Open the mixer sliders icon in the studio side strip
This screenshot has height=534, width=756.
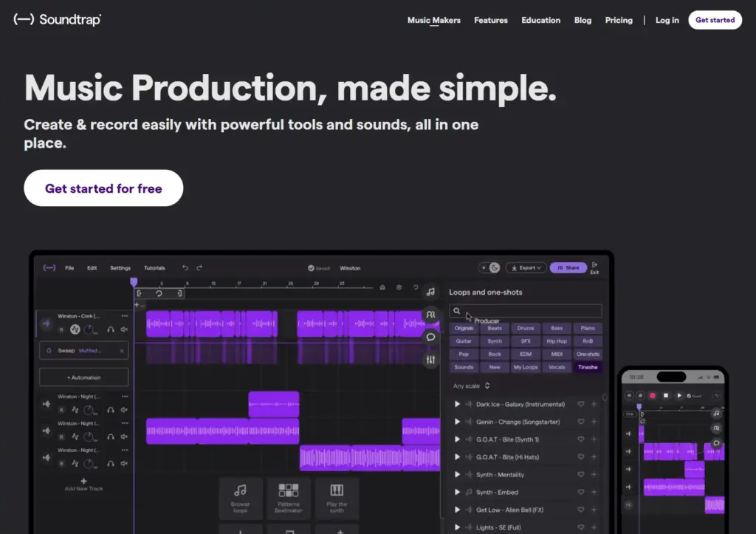point(430,360)
